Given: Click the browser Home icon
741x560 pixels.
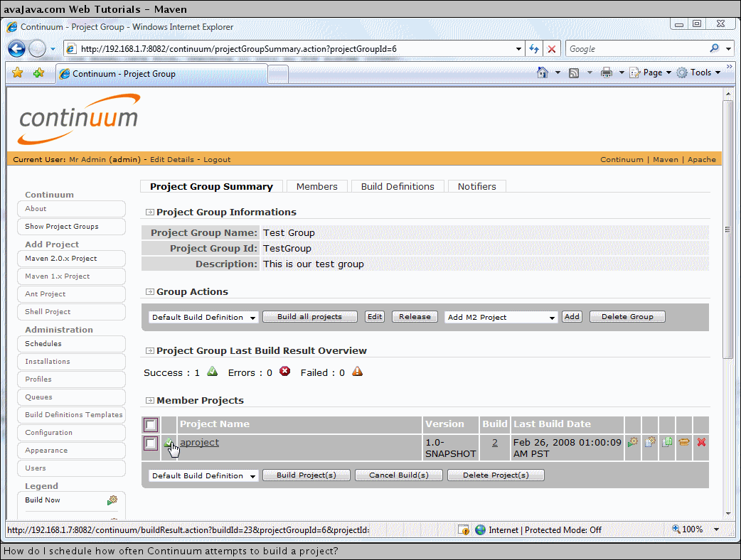Looking at the screenshot, I should coord(543,72).
